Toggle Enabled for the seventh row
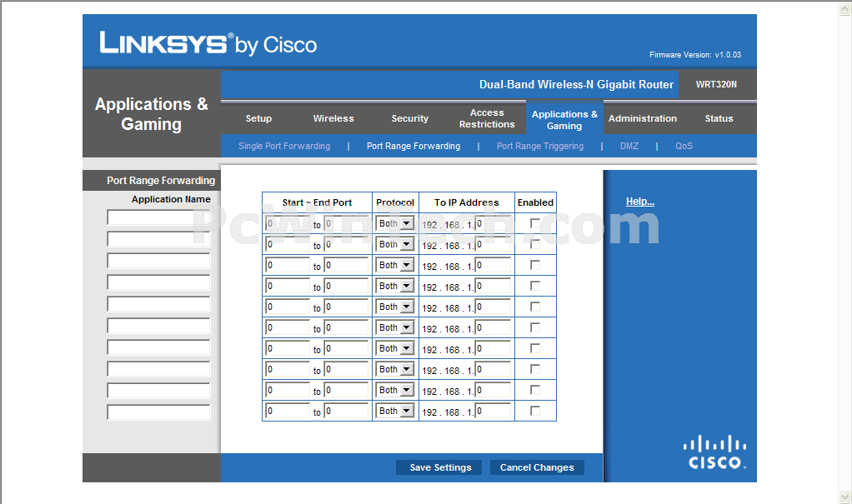 tap(535, 348)
